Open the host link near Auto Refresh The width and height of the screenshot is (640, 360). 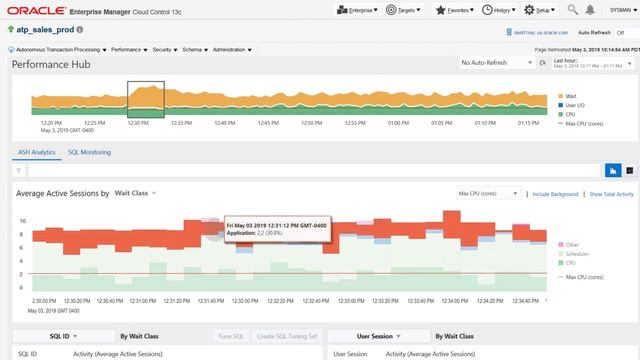(537, 32)
